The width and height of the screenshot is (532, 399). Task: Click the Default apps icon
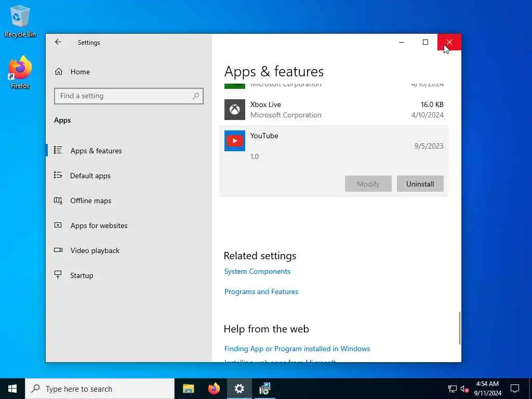pos(58,175)
